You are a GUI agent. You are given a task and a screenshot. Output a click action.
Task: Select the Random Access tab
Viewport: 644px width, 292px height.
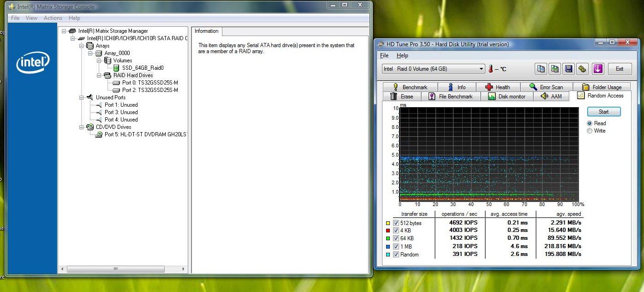[600, 96]
